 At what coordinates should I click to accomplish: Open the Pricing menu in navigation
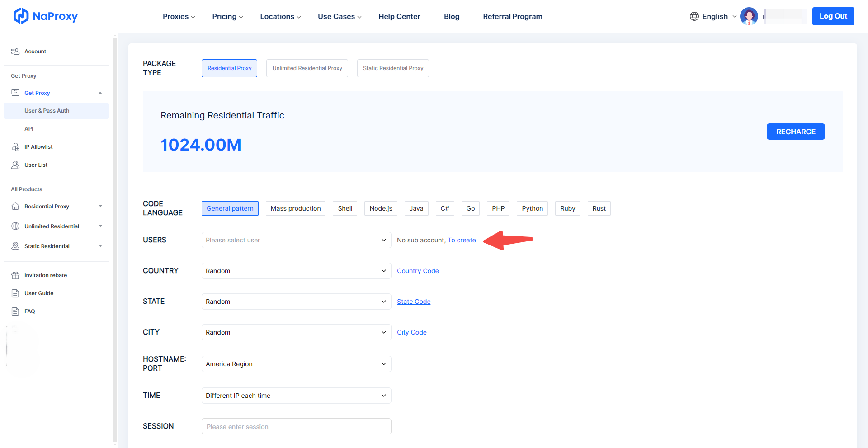coord(227,16)
